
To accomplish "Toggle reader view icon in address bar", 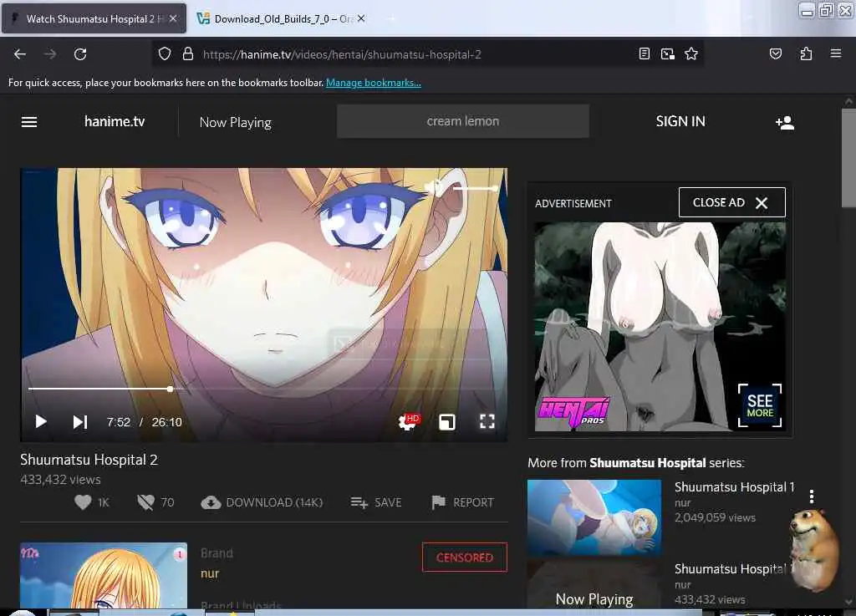I will [x=645, y=53].
